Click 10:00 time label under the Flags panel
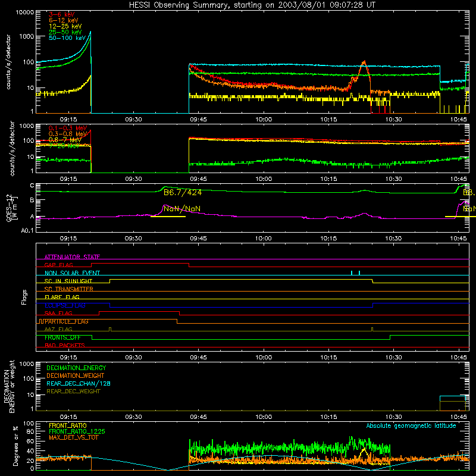The width and height of the screenshot is (476, 476). click(x=264, y=358)
